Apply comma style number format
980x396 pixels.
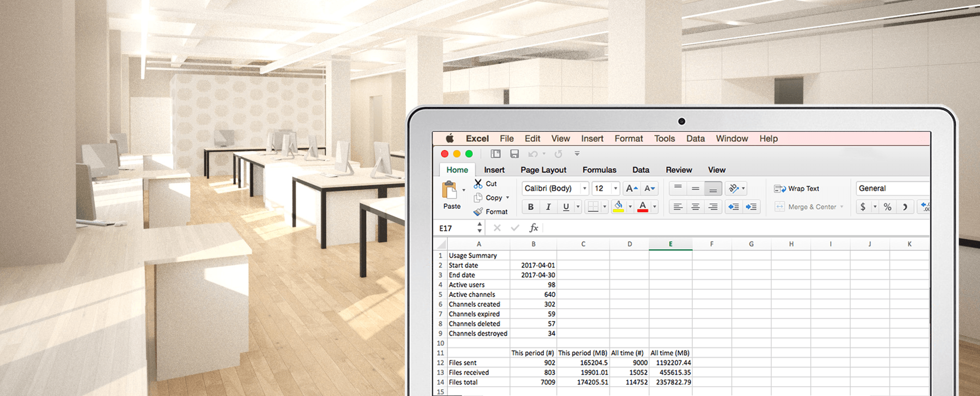[x=905, y=207]
